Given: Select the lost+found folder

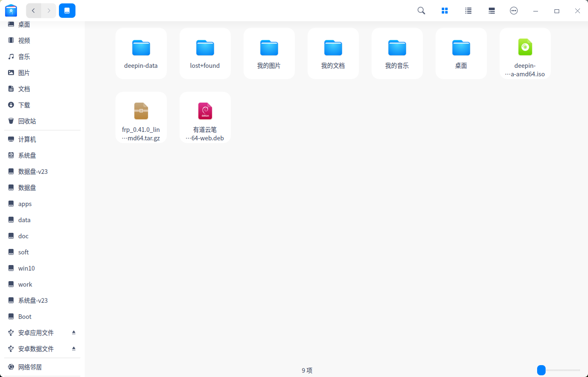Looking at the screenshot, I should click(205, 53).
